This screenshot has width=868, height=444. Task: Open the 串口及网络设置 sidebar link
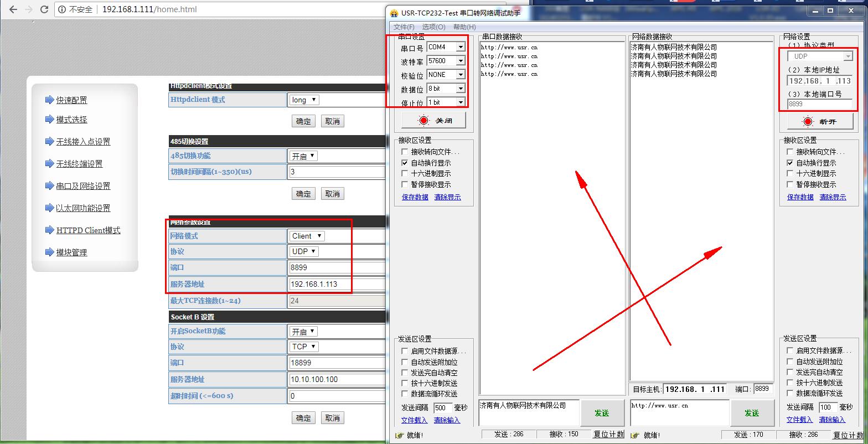[x=83, y=186]
